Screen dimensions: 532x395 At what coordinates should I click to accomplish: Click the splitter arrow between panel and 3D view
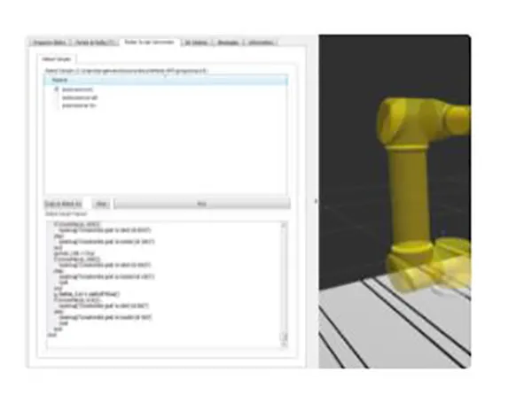316,201
